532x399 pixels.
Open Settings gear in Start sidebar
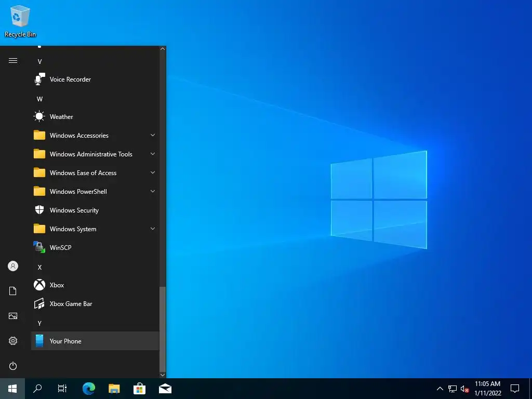coord(13,341)
